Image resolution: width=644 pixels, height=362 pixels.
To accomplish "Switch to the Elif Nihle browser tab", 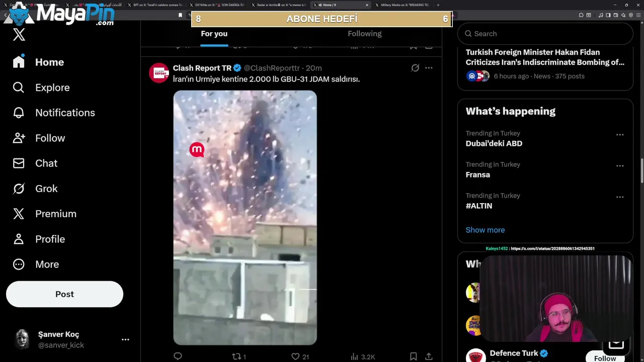I will [x=217, y=5].
